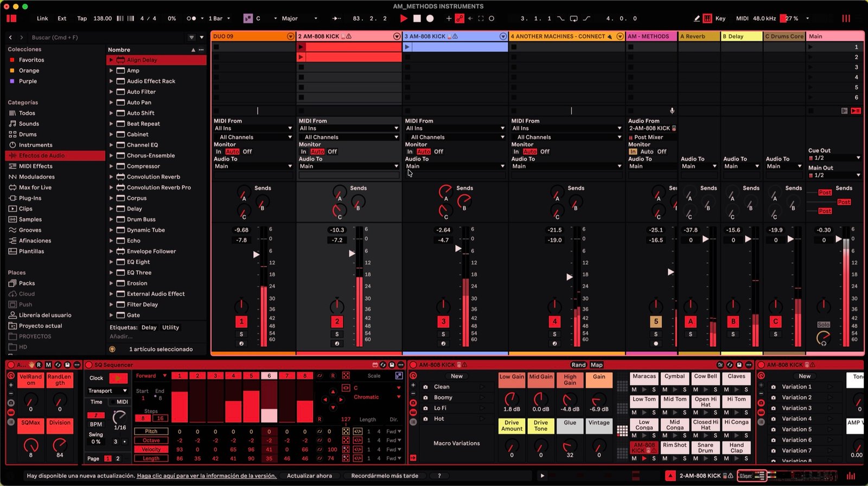Click the Main track solo/cue headphone knob
The height and width of the screenshot is (486, 868).
point(823,338)
